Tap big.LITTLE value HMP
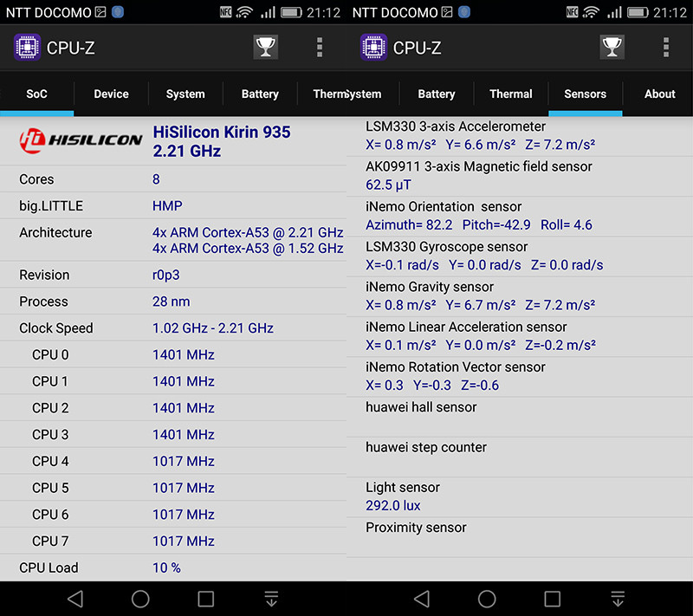 coord(167,205)
